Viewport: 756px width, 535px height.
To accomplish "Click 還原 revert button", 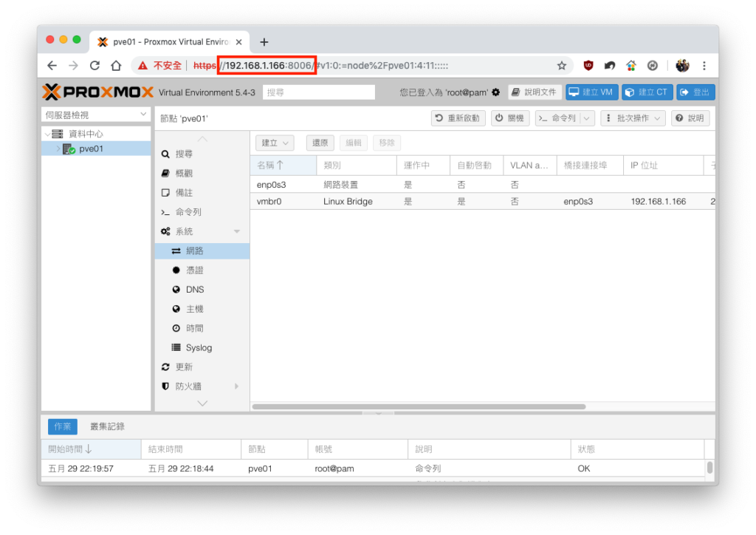I will [x=320, y=143].
